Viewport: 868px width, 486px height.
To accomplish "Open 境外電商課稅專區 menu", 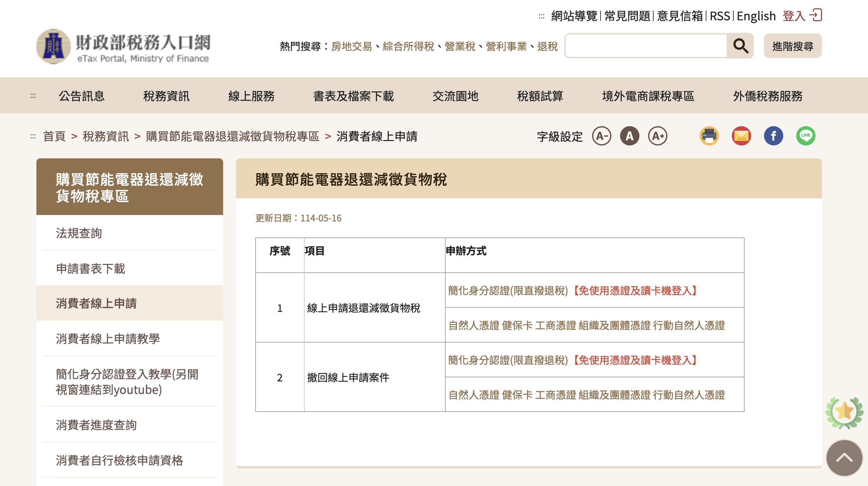I will click(648, 96).
